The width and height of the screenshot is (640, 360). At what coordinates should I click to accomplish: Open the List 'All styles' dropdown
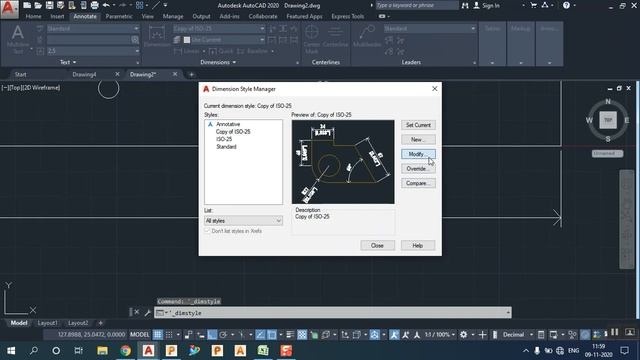pos(243,221)
